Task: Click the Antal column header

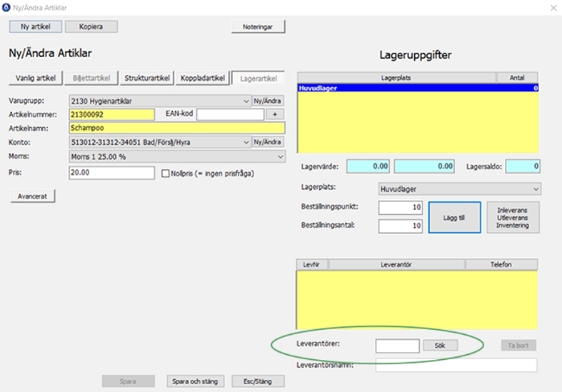Action: [517, 78]
